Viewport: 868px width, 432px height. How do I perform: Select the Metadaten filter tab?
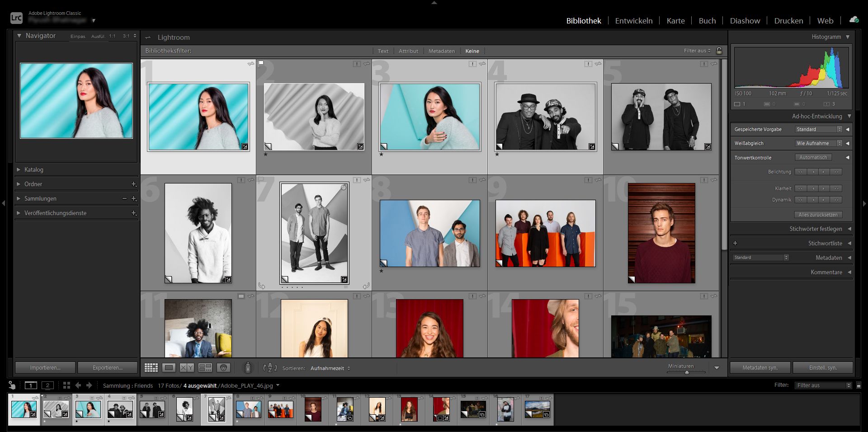pyautogui.click(x=441, y=51)
